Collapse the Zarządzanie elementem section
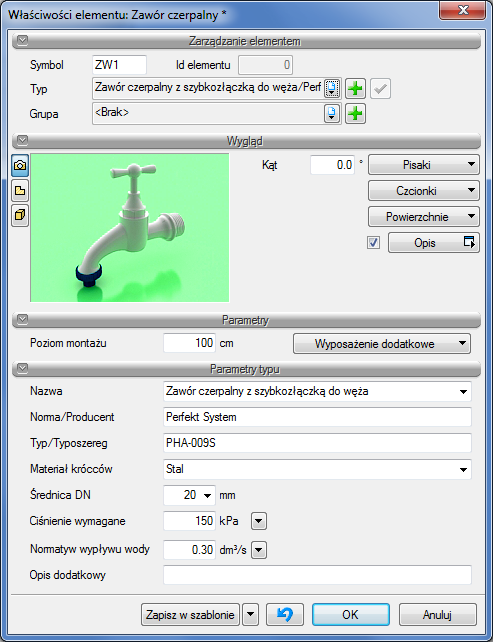 pos(23,41)
